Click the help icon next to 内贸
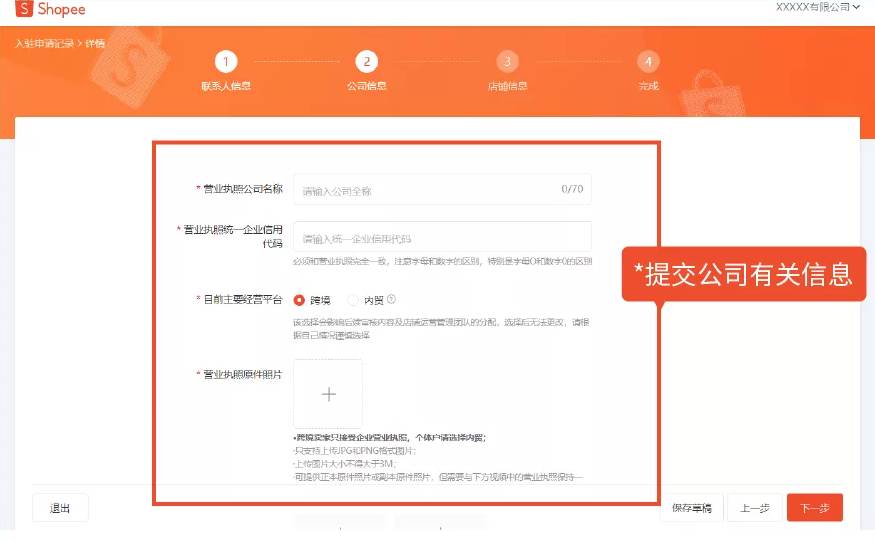The height and width of the screenshot is (541, 875). point(391,299)
